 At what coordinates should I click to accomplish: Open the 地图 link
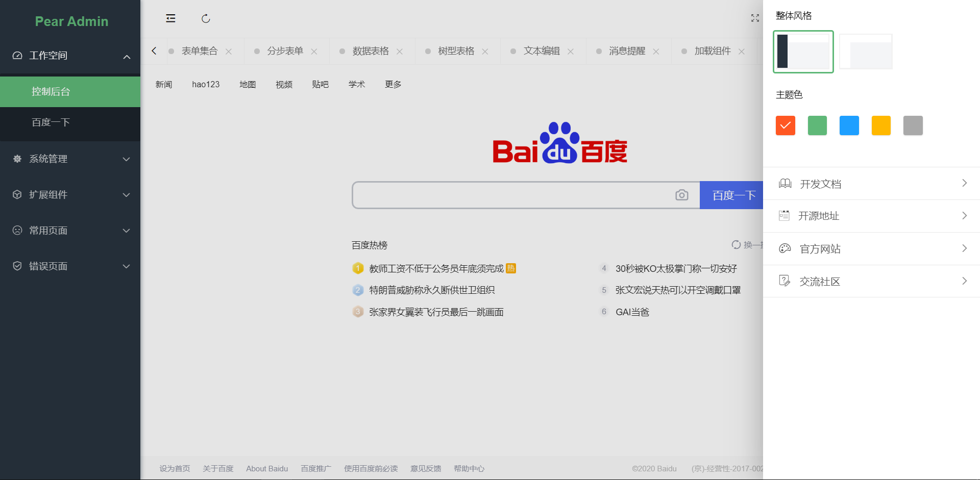(x=248, y=84)
